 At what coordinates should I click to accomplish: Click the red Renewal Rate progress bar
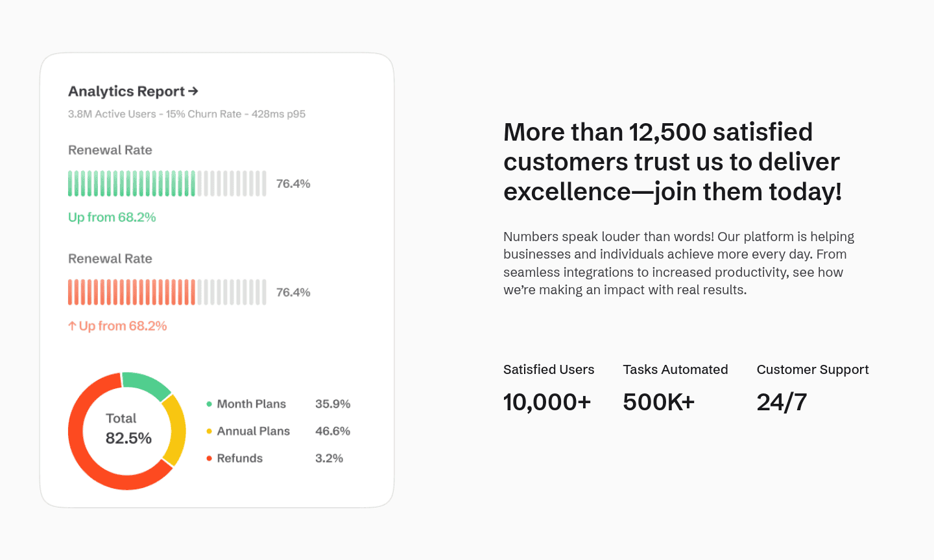point(167,292)
